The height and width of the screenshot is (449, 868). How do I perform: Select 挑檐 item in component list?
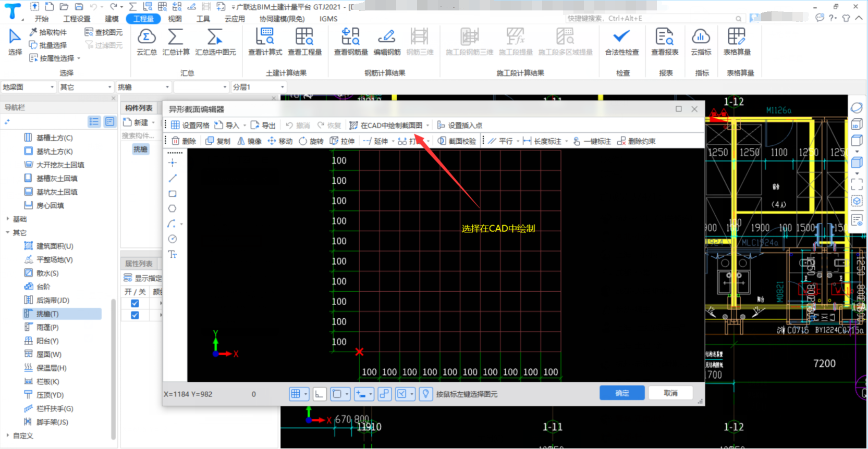coord(141,149)
